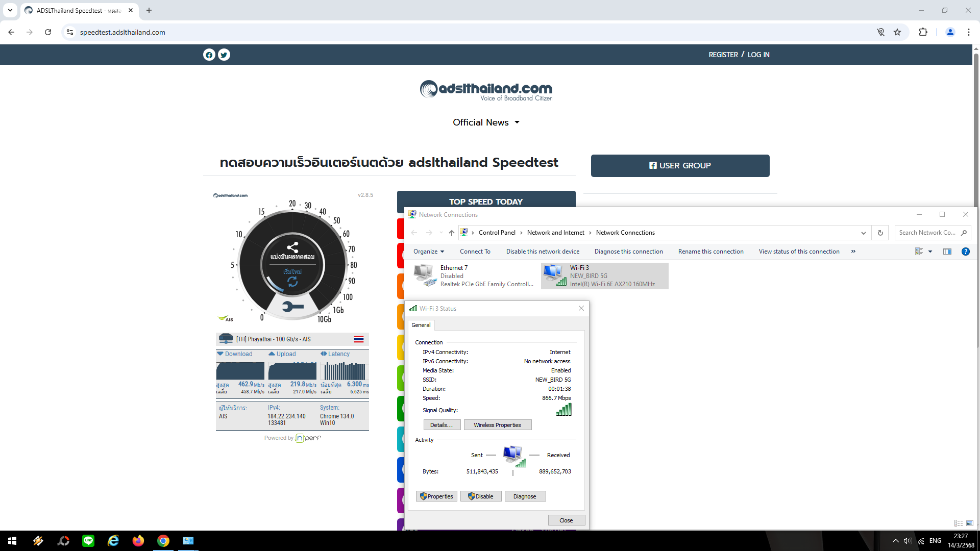Click Disable this network device
980x551 pixels.
pyautogui.click(x=543, y=252)
